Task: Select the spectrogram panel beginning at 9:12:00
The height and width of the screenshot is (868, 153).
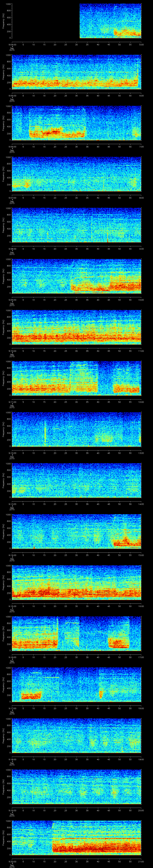Action: [x=76, y=429]
